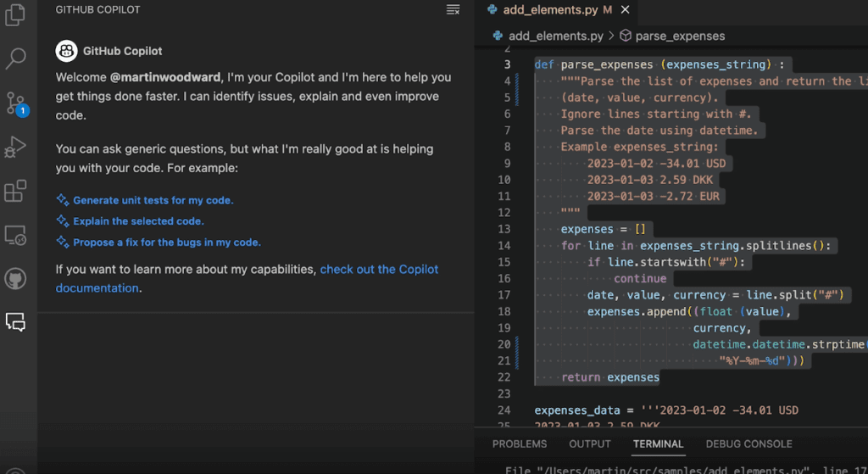Open add_elements.py breadcrumb dropdown
Viewport: 868px width, 474px height.
tap(556, 36)
